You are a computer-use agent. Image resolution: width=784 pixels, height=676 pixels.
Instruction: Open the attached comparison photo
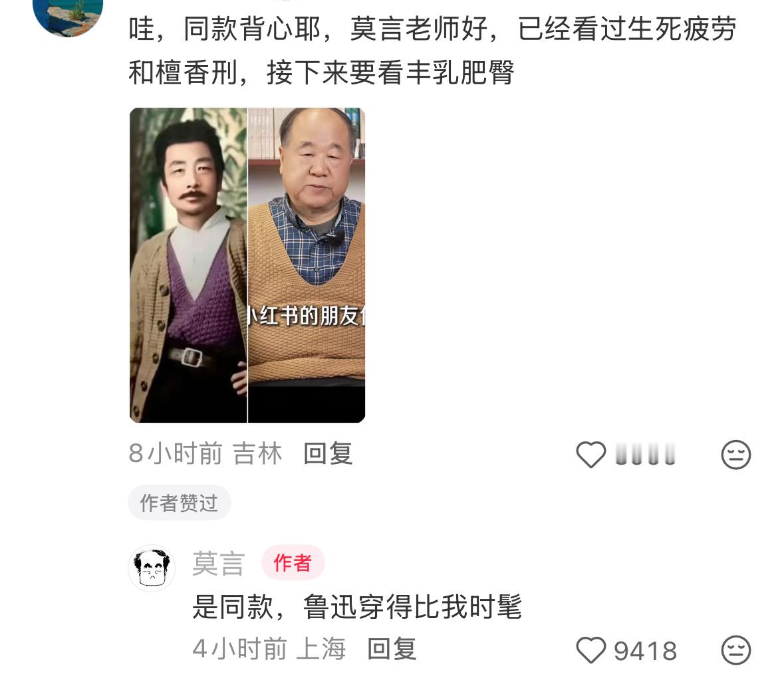[x=247, y=265]
